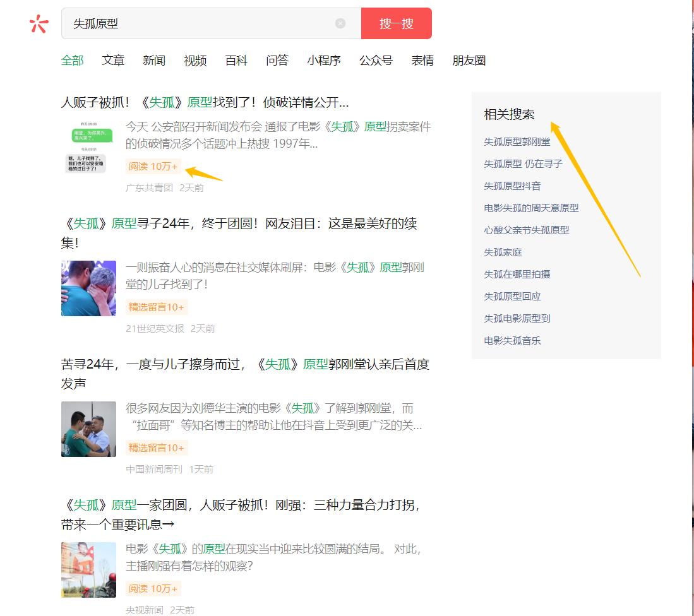Click the 精选留言10+ badge on third result
Image resolution: width=694 pixels, height=616 pixels.
click(x=156, y=447)
